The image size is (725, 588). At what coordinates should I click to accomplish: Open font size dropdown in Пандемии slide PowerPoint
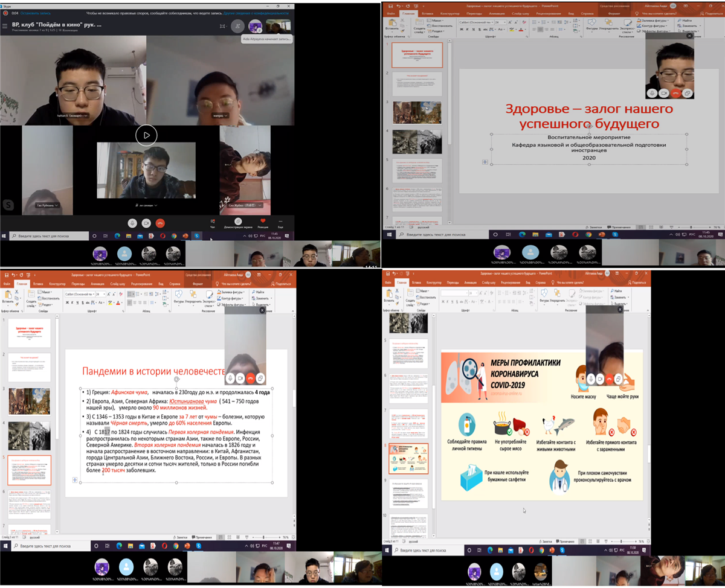(105, 294)
